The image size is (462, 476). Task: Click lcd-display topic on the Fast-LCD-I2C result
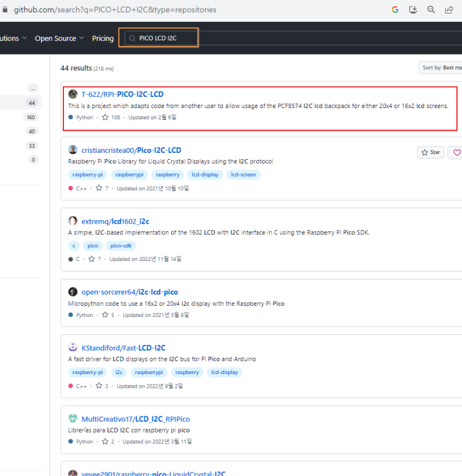(224, 372)
